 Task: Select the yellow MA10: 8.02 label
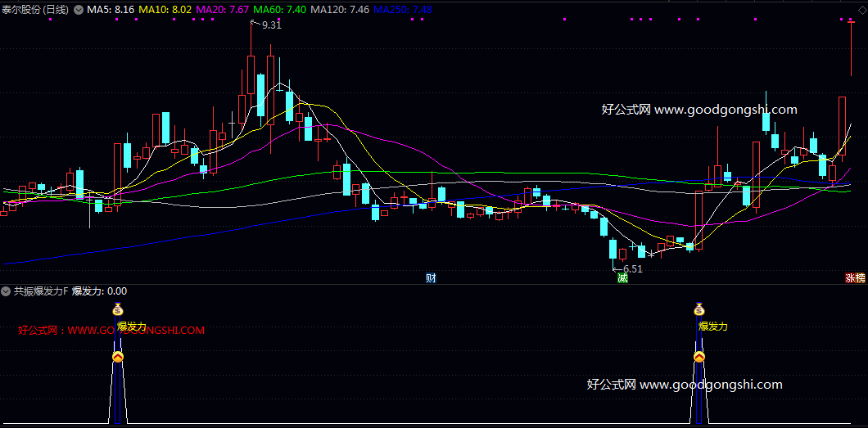[165, 10]
